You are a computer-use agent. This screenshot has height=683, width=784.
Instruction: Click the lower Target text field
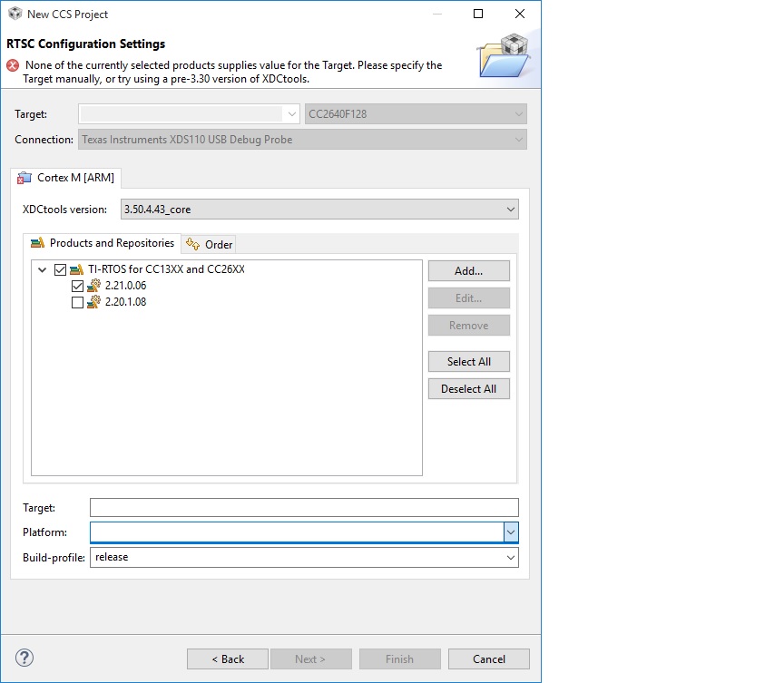304,508
